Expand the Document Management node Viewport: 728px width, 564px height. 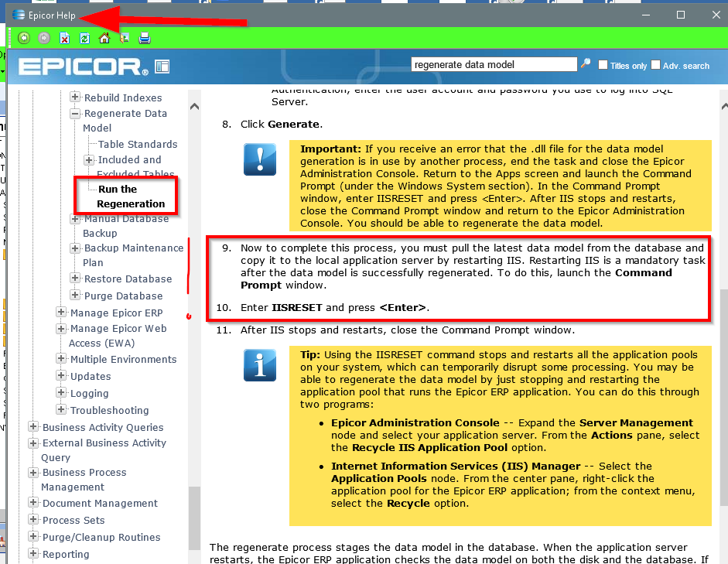[33, 503]
